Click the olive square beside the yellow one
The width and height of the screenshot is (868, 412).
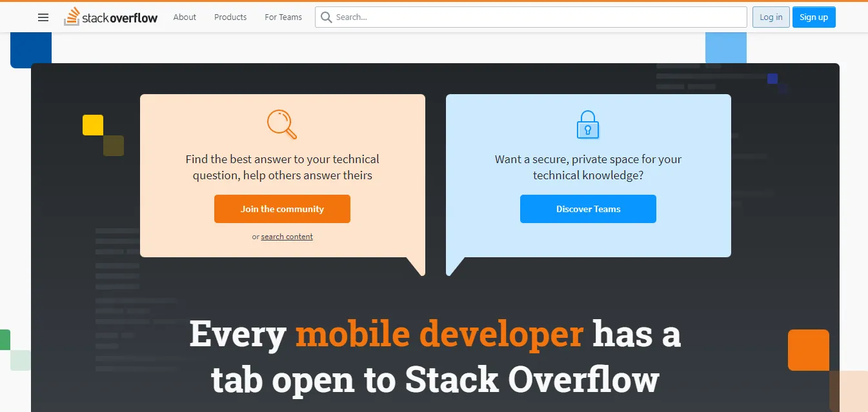114,146
